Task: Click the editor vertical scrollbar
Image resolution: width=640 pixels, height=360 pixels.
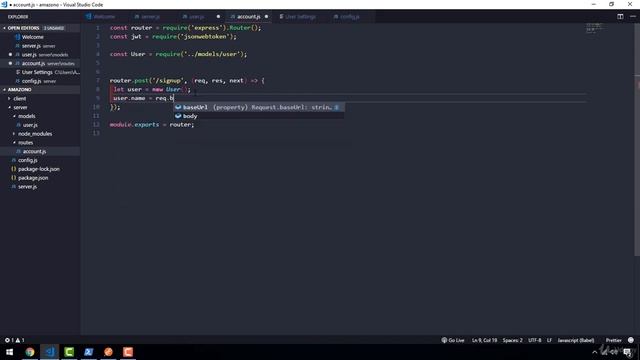Action: pos(637,139)
